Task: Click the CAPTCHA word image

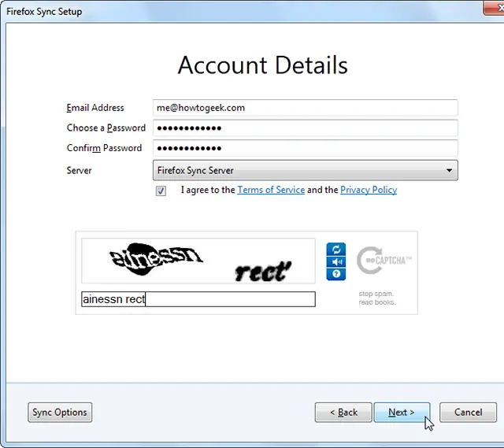Action: tap(198, 261)
